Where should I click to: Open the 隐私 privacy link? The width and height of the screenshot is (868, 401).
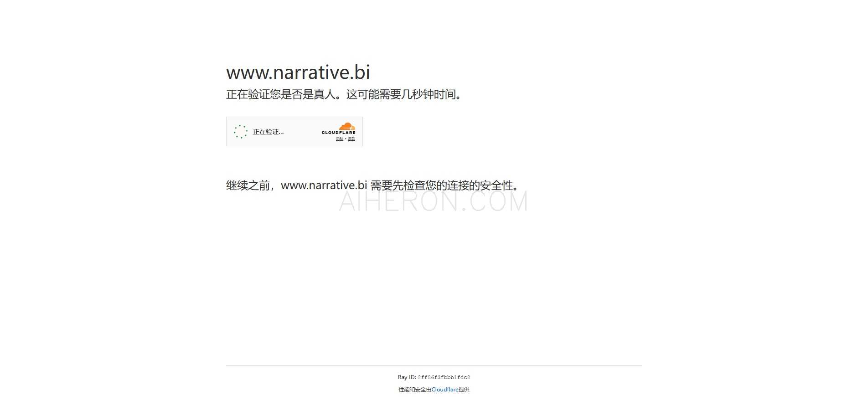pos(340,139)
